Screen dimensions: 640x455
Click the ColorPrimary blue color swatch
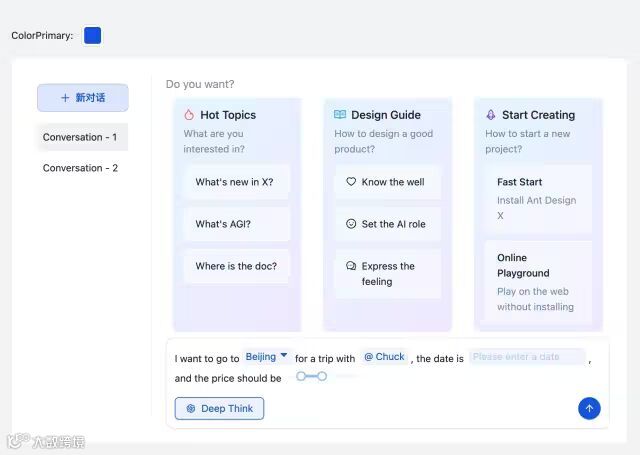click(x=92, y=36)
